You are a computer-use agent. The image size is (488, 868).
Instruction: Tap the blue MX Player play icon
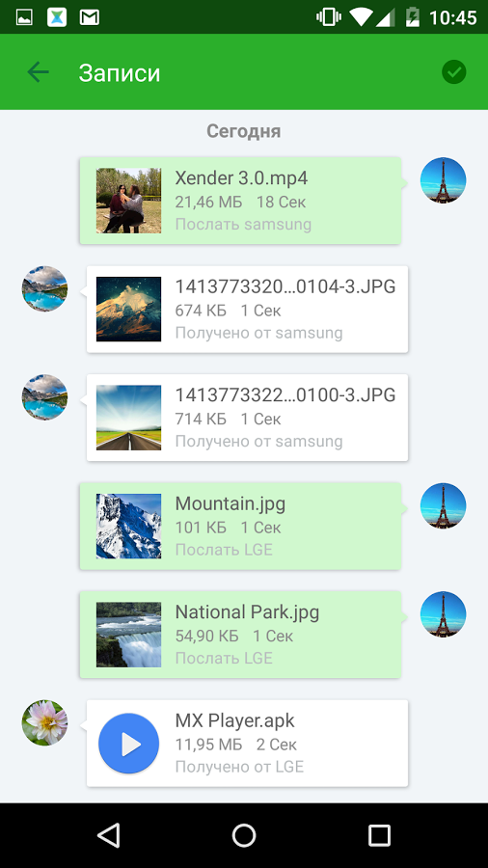tap(128, 744)
